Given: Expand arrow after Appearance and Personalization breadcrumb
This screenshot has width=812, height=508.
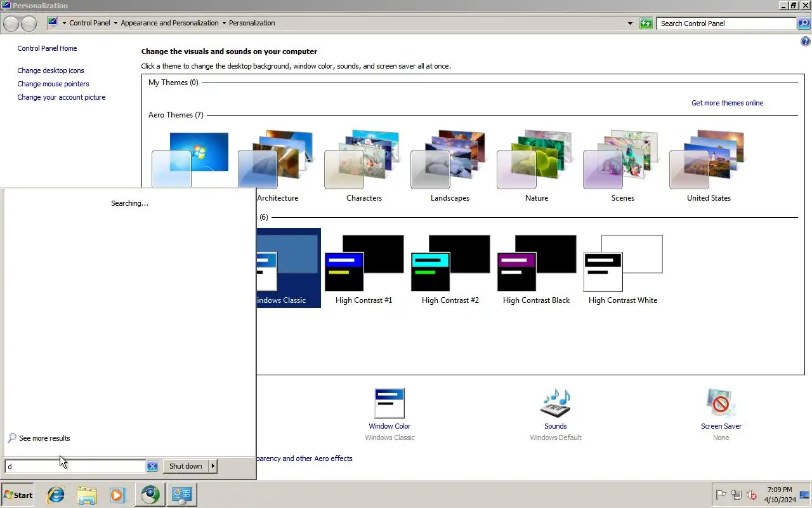Looking at the screenshot, I should (x=224, y=23).
